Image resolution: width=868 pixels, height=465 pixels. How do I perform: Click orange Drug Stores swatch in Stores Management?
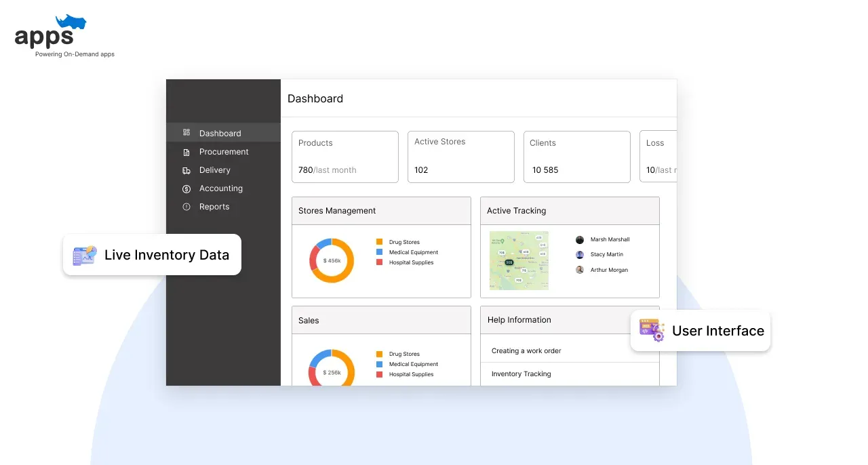(x=380, y=242)
